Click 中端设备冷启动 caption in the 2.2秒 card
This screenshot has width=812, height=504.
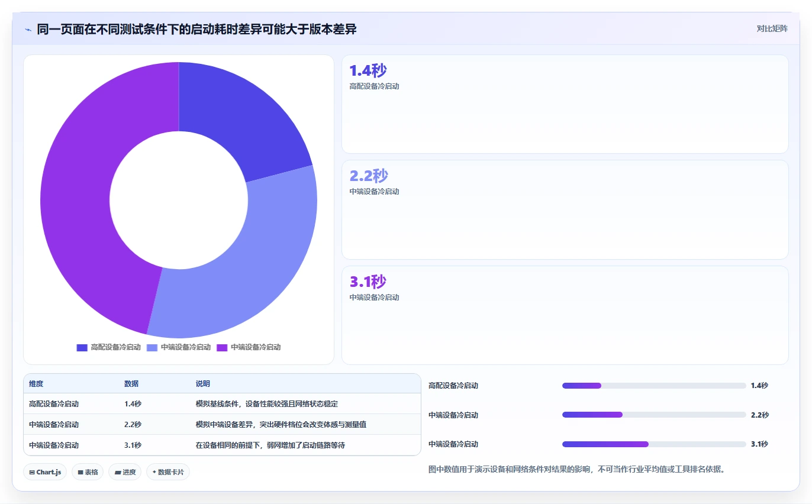point(374,192)
